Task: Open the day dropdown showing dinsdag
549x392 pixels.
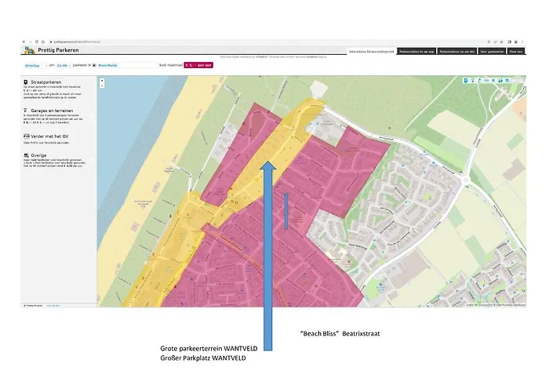Action: click(33, 65)
